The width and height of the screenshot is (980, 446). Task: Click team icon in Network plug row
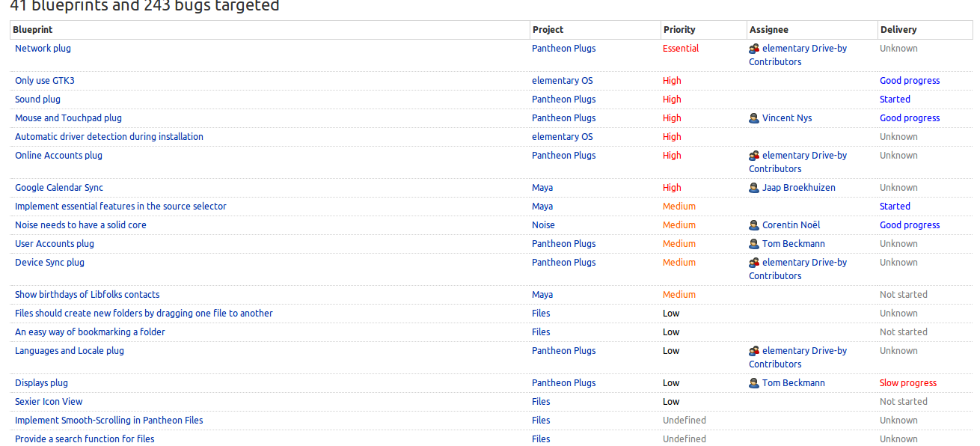click(x=754, y=49)
